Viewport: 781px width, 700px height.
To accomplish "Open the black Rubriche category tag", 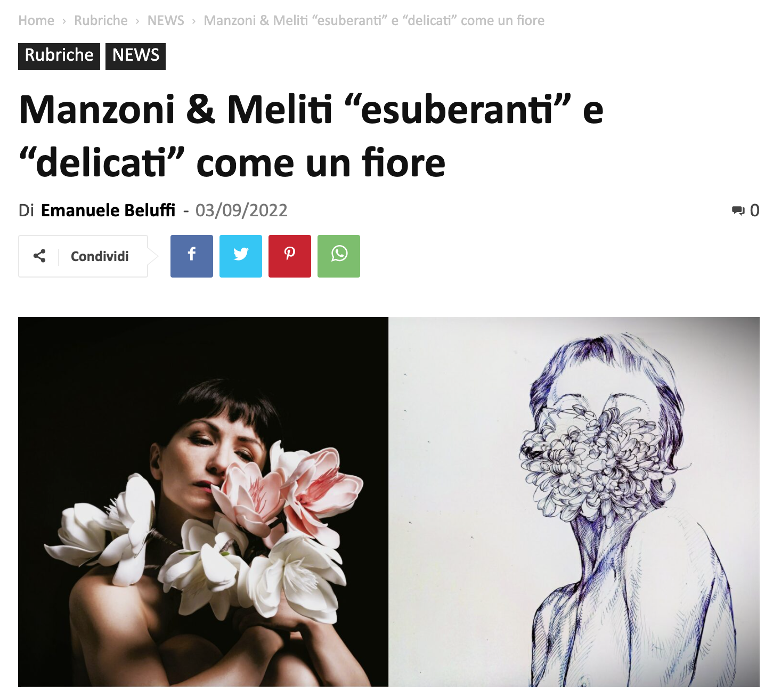I will coord(59,56).
